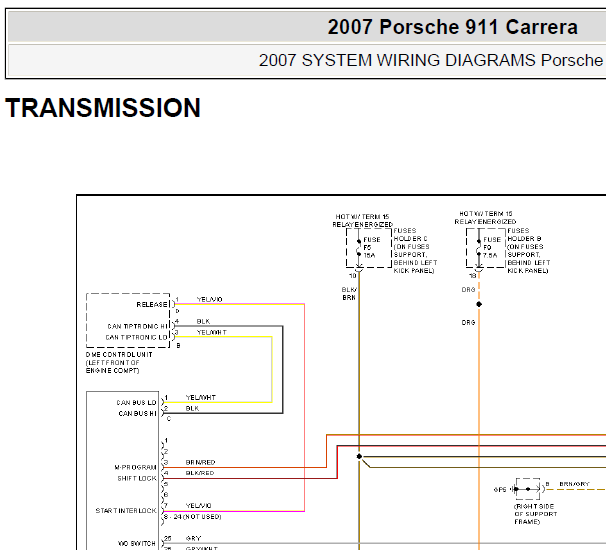Click "YEL/VIO" label on START INTERLOCK wire
Image resolution: width=606 pixels, height=550 pixels.
(x=198, y=506)
